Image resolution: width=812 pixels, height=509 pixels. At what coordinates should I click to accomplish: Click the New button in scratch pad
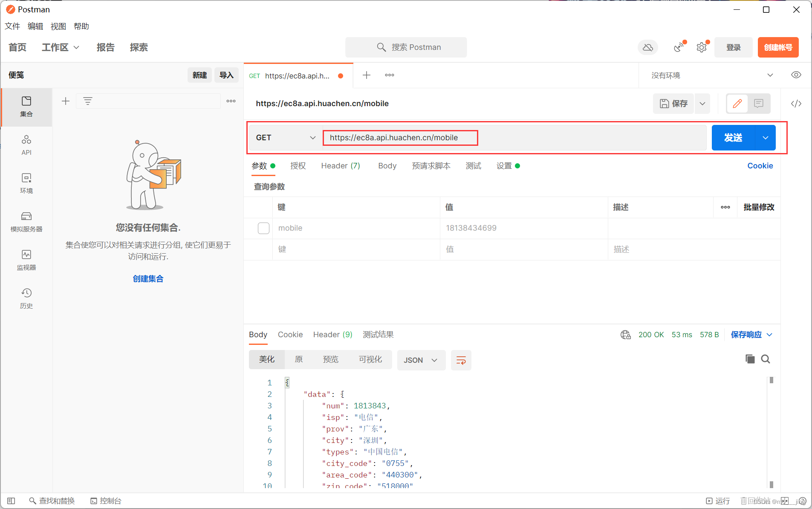pos(199,75)
